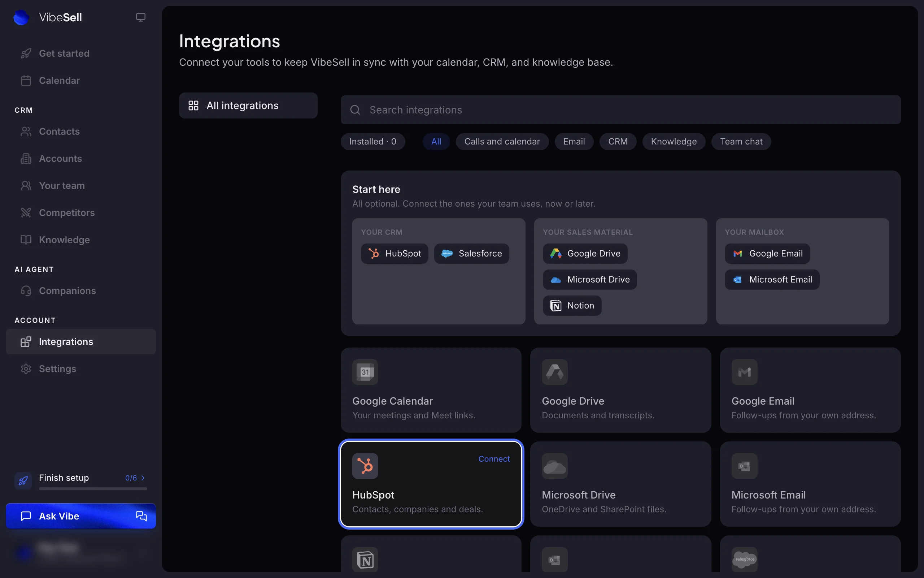Screen dimensions: 924x578
Task: Filter by Calls and calendar
Action: (502, 142)
